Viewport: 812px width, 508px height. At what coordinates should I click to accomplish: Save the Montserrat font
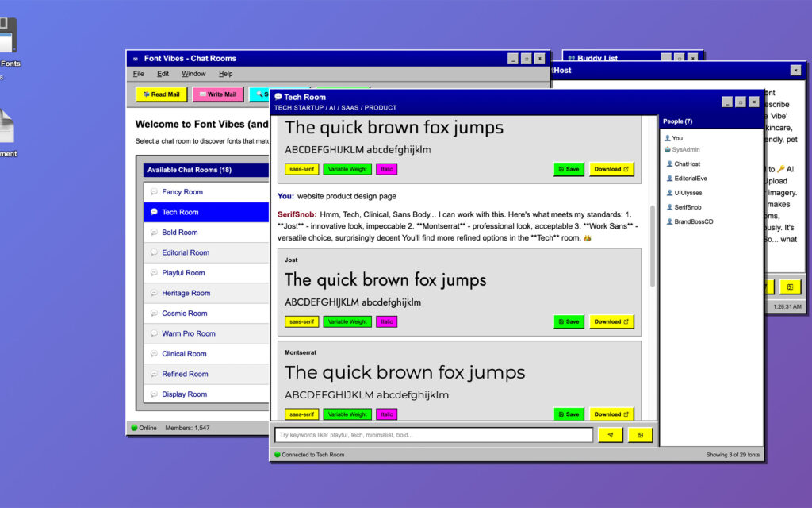569,414
